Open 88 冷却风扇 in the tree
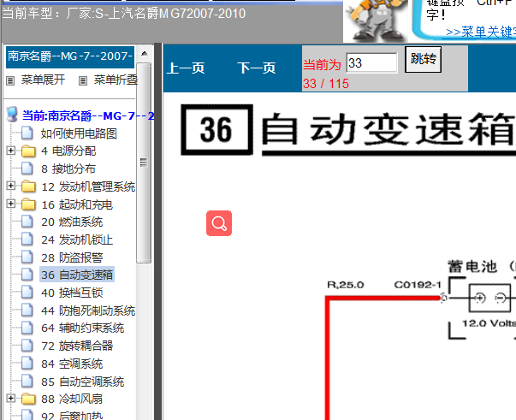516x420 pixels. [x=72, y=399]
